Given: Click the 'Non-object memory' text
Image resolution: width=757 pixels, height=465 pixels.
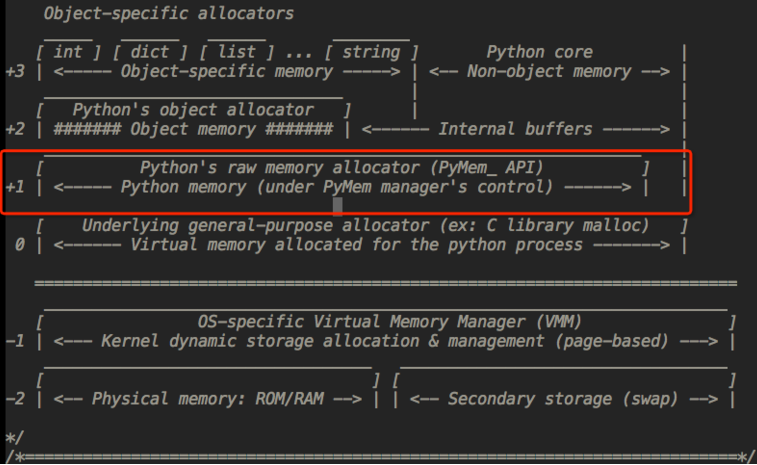Looking at the screenshot, I should pos(549,71).
